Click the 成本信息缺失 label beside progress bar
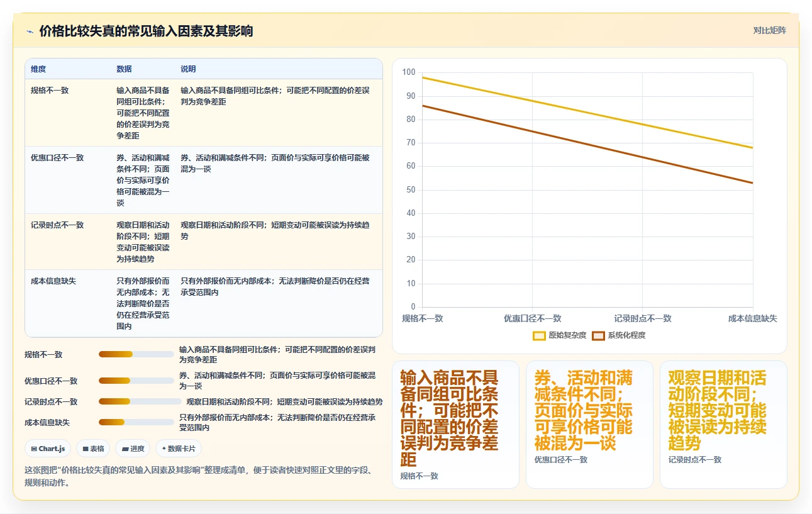The image size is (812, 514). coord(47,423)
